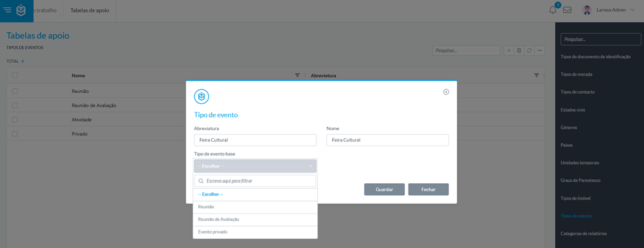
Task: Collapse the Tipo de evento base dropdown
Action: (255, 166)
